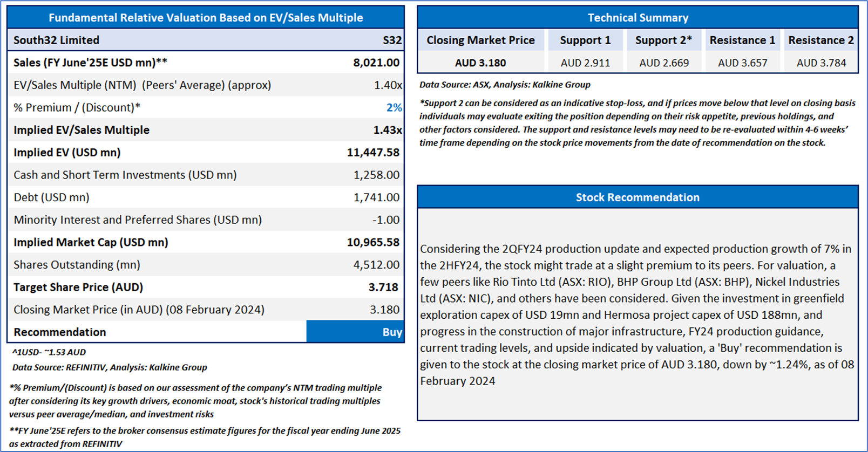
Task: Click the 'AUD 3.180' closing price cell
Action: click(x=480, y=63)
